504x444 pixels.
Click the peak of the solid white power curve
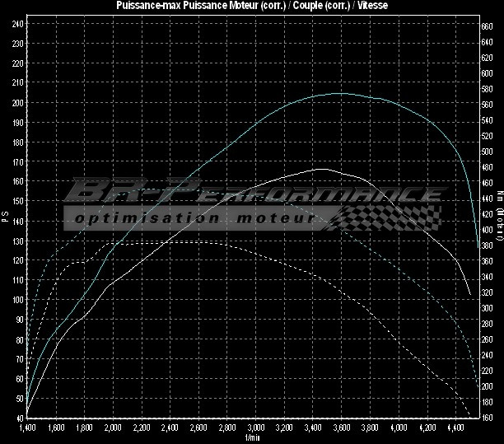coord(320,169)
